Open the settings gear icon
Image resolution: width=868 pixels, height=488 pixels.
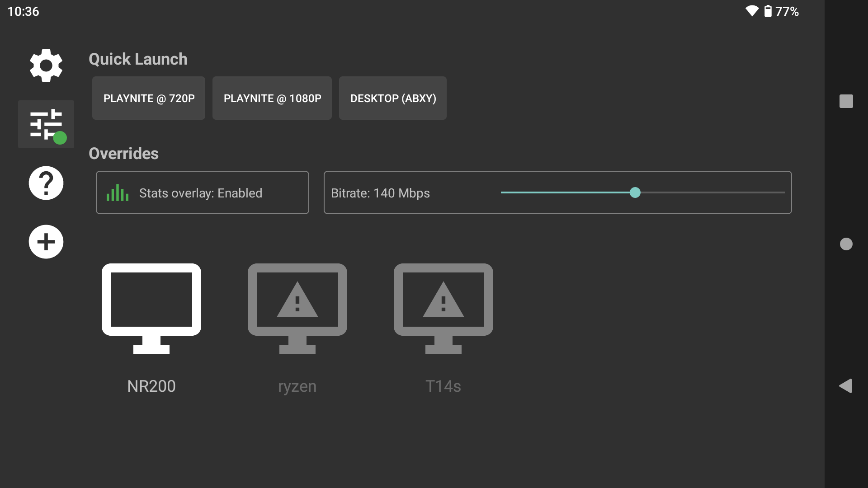click(x=46, y=66)
